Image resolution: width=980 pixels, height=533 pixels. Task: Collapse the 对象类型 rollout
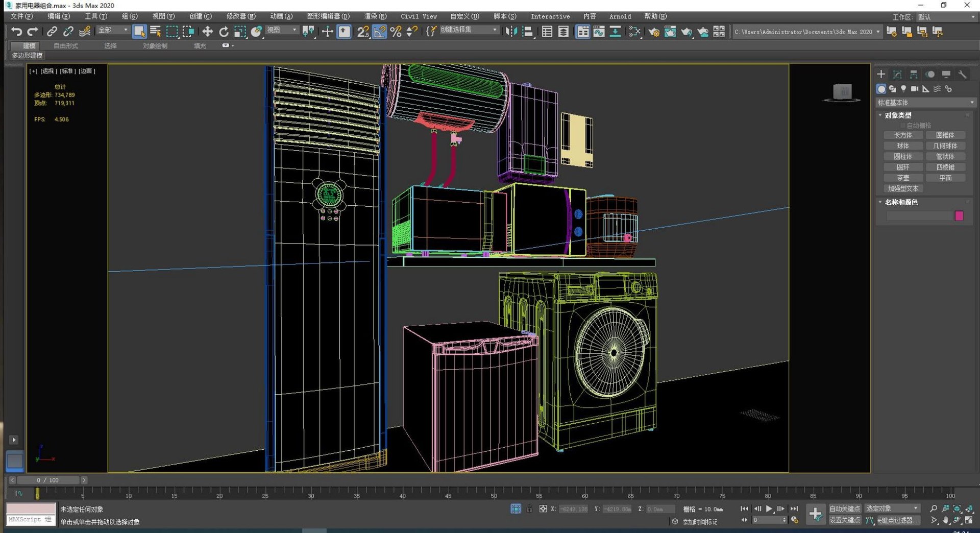click(x=898, y=115)
